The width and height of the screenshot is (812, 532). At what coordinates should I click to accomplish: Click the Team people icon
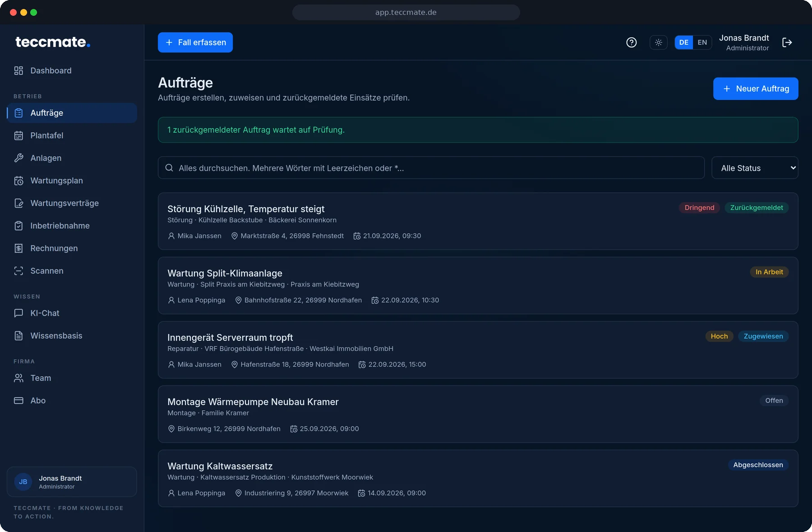pos(18,378)
